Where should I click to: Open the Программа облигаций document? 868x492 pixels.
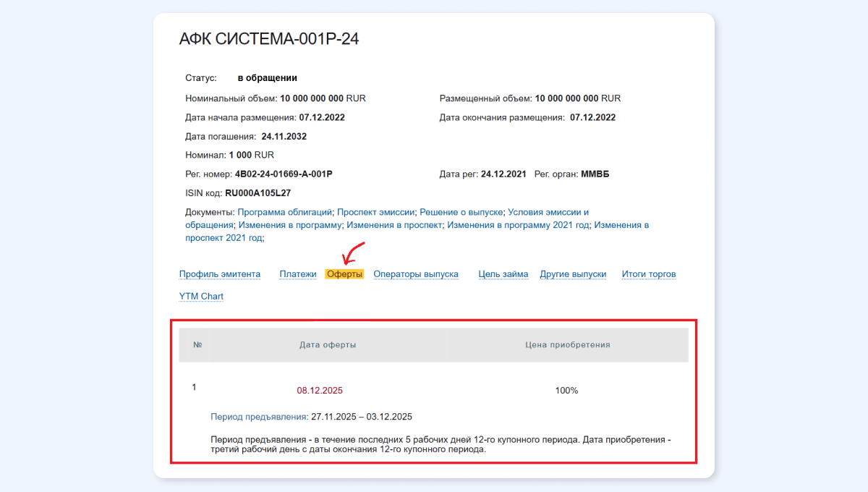(285, 213)
